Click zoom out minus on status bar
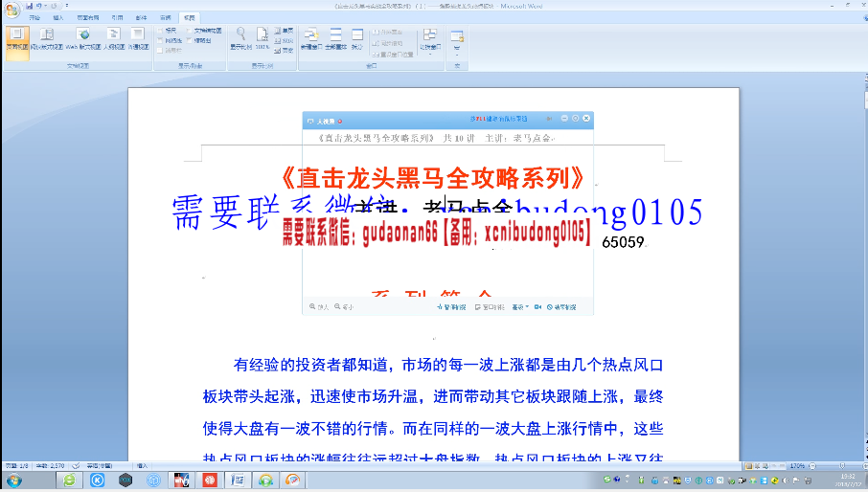This screenshot has height=492, width=868. coord(812,466)
